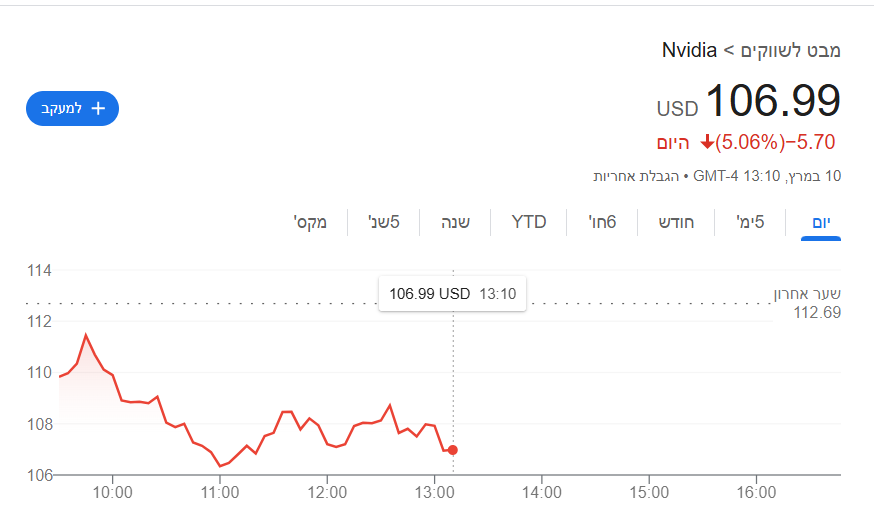Click the plus icon on the follow button
Viewport: 874px width, 519px height.
coord(98,108)
